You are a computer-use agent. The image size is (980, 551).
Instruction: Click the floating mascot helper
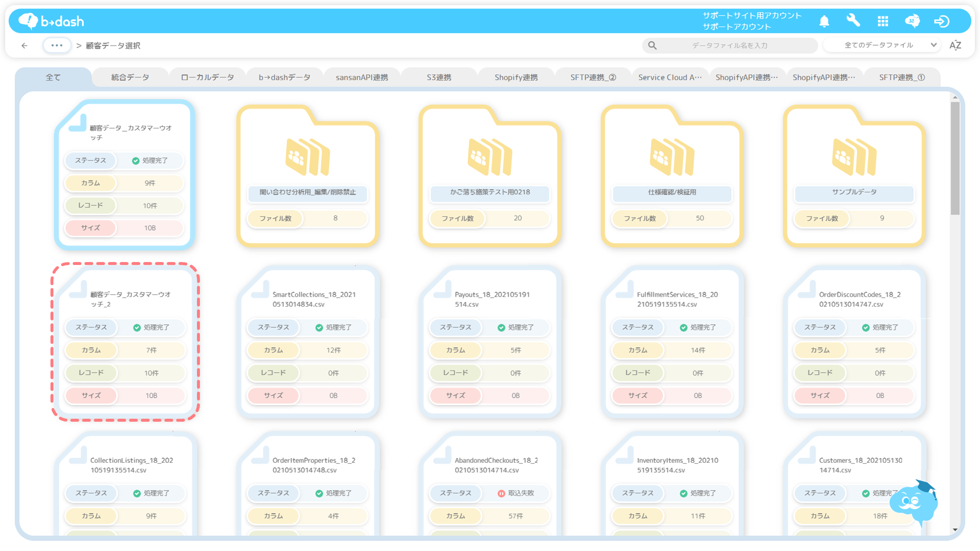[x=913, y=503]
